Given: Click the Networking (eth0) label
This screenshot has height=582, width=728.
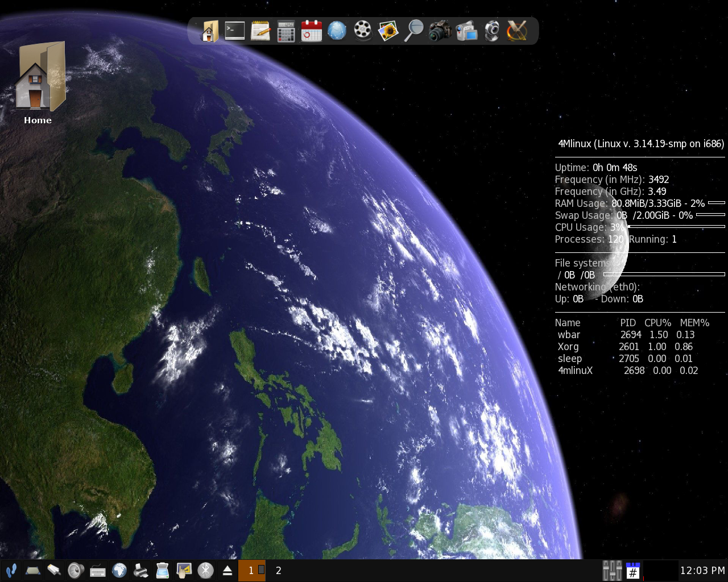Looking at the screenshot, I should pos(597,287).
